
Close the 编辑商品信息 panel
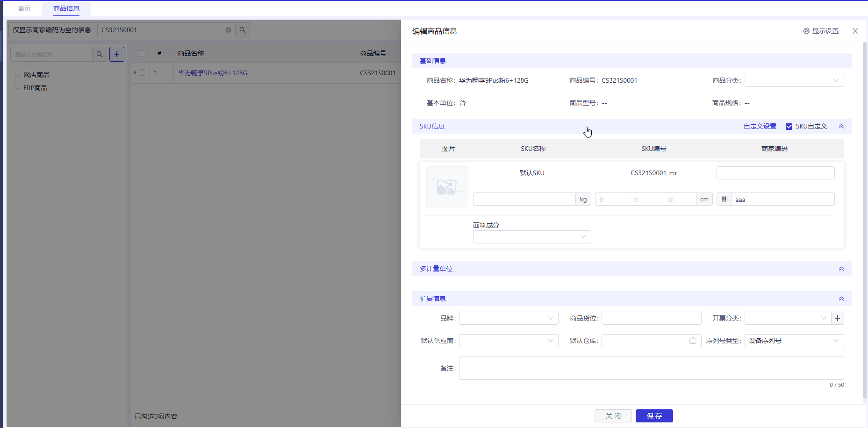(855, 31)
